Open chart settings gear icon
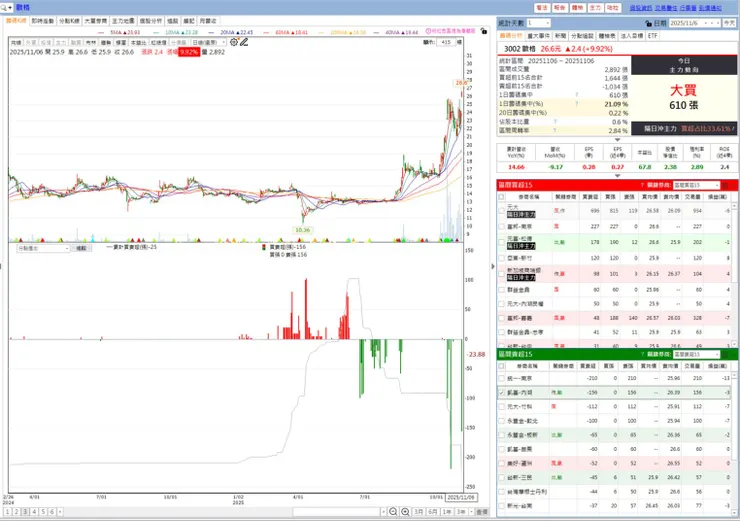This screenshot has width=740, height=521. pyautogui.click(x=234, y=42)
